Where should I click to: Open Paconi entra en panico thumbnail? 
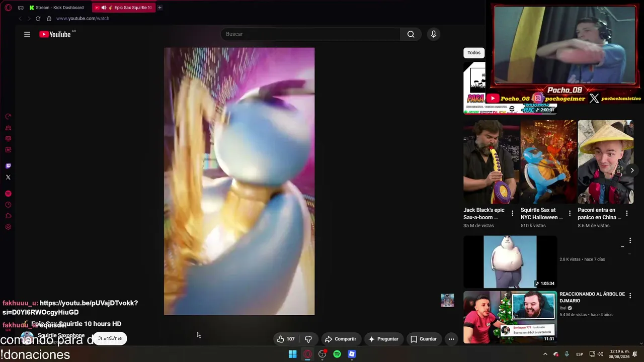pos(605,162)
